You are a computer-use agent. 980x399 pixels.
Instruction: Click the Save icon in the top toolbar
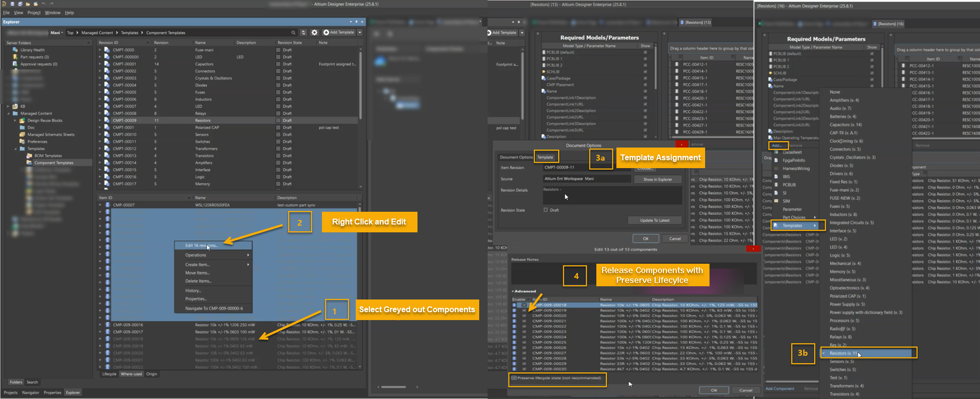pyautogui.click(x=12, y=4)
